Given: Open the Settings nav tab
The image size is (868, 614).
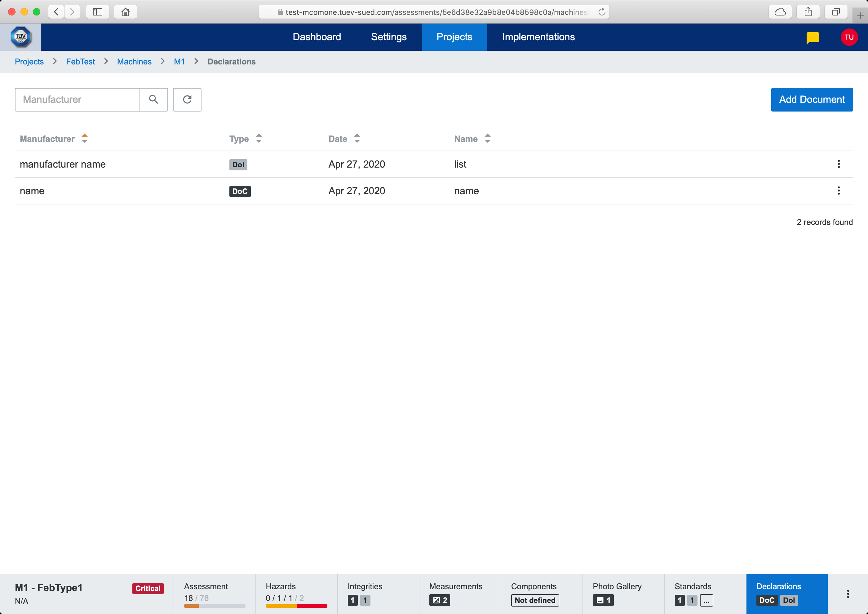Looking at the screenshot, I should pos(389,37).
